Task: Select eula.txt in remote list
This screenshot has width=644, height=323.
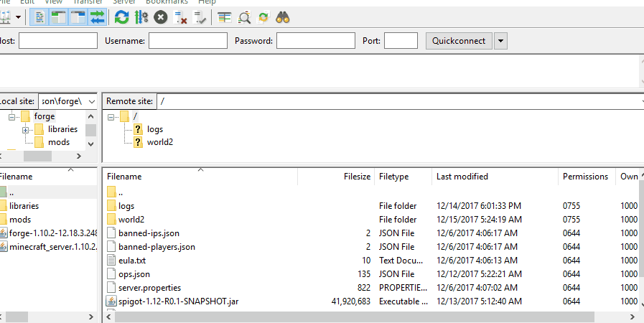Action: (132, 261)
